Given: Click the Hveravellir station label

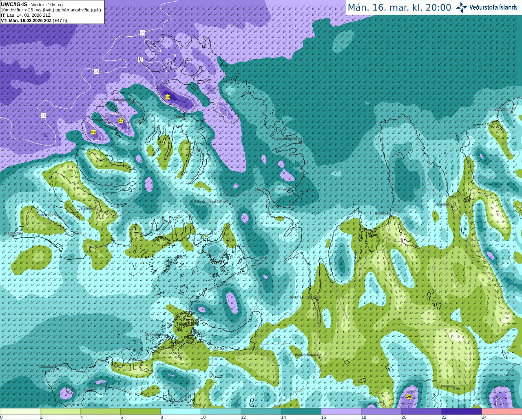Looking at the screenshot, I should 448,386.
